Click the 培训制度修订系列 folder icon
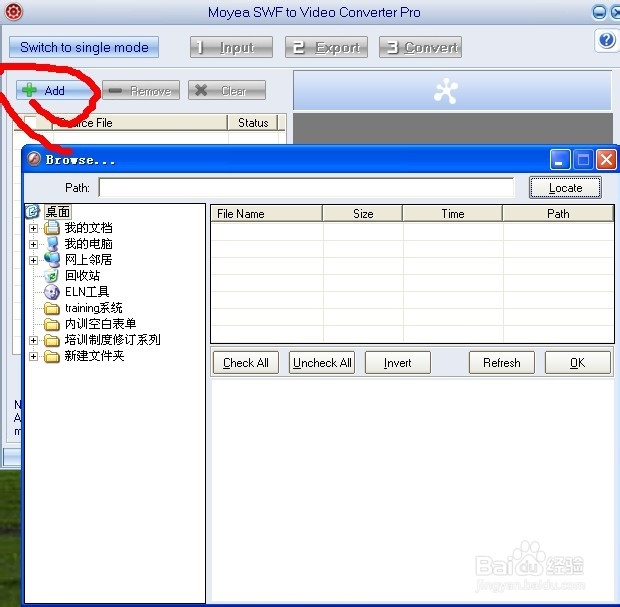 (52, 340)
